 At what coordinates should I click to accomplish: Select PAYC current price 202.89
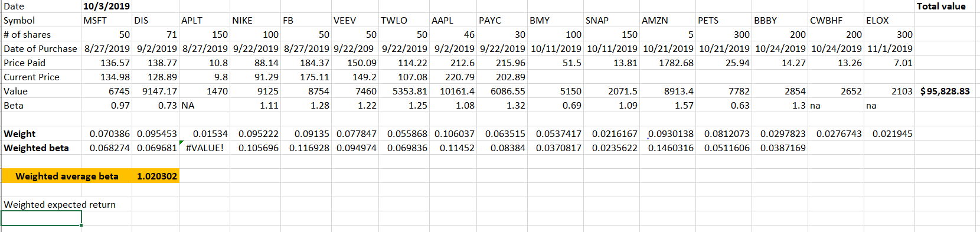pos(502,77)
